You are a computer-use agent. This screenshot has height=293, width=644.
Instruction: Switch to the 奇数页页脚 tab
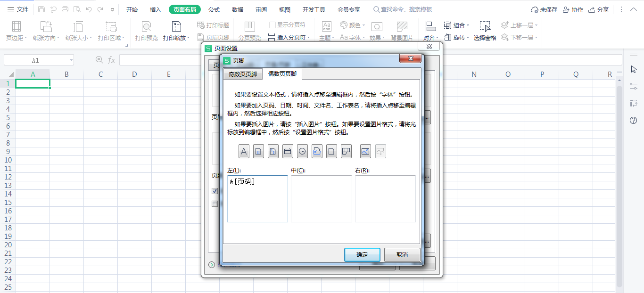(243, 74)
